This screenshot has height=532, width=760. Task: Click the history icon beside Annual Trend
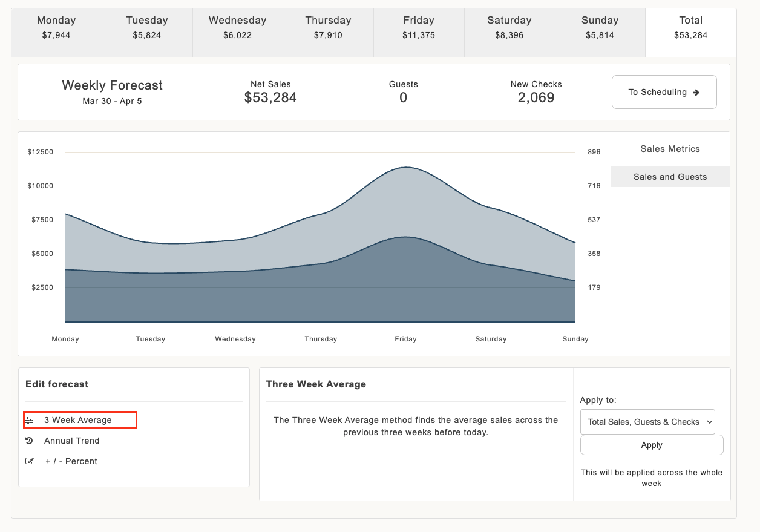pos(29,441)
